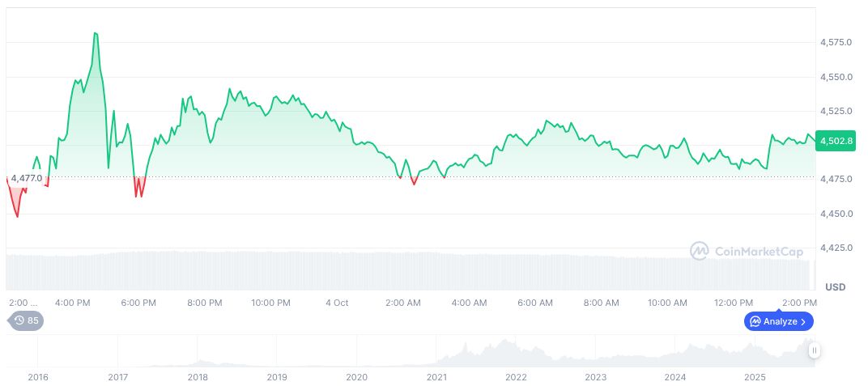The width and height of the screenshot is (868, 386).
Task: Select 2018 in the year range navigator
Action: point(198,377)
